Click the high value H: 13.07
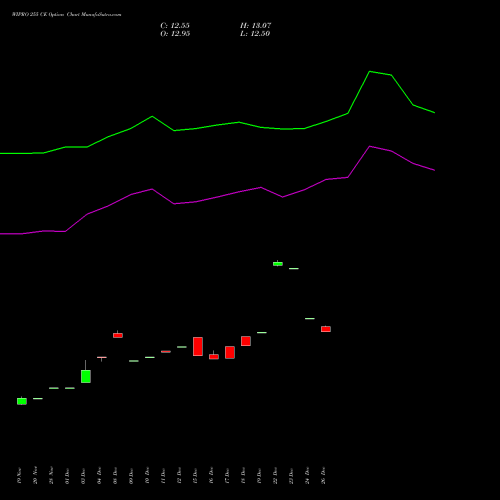 coord(255,26)
